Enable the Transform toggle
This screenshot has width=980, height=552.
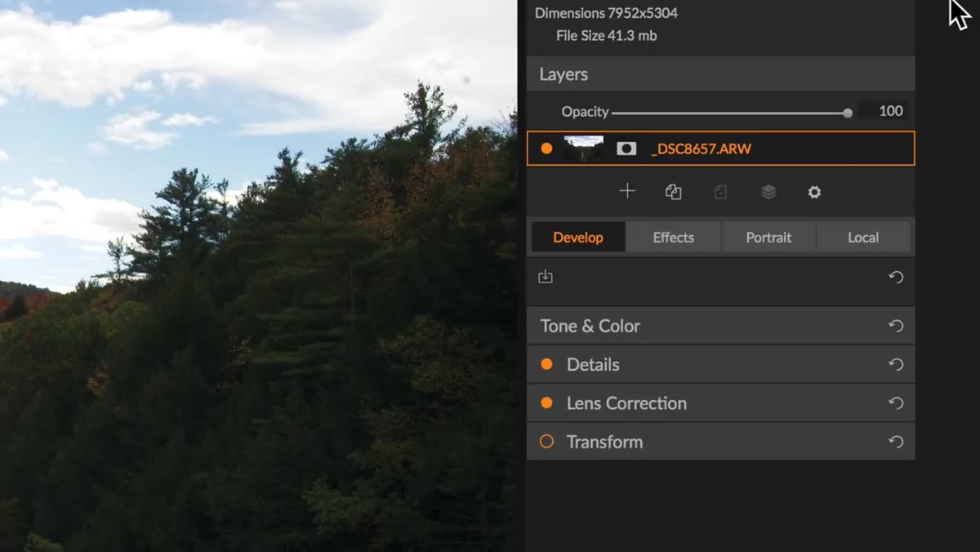pos(547,441)
